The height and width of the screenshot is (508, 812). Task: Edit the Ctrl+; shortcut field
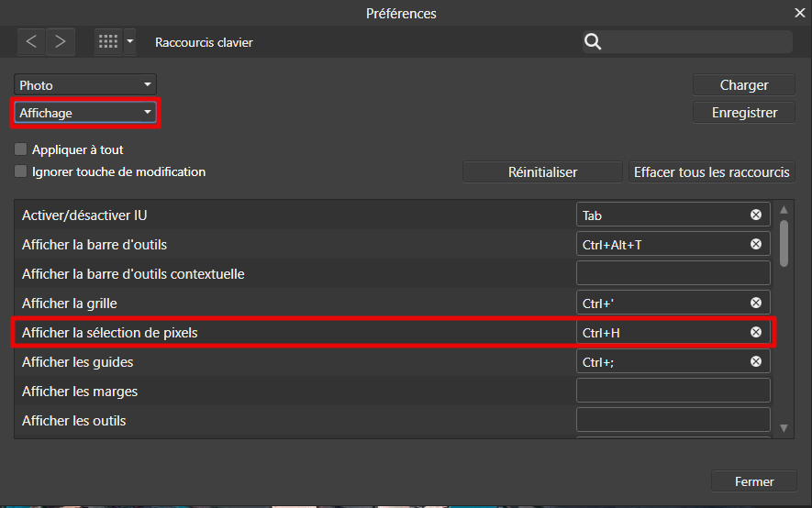click(673, 361)
